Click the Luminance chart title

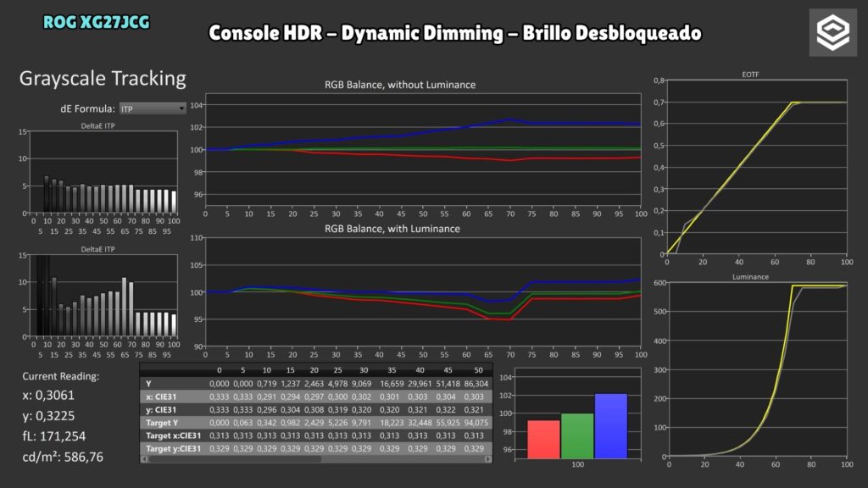[x=751, y=277]
